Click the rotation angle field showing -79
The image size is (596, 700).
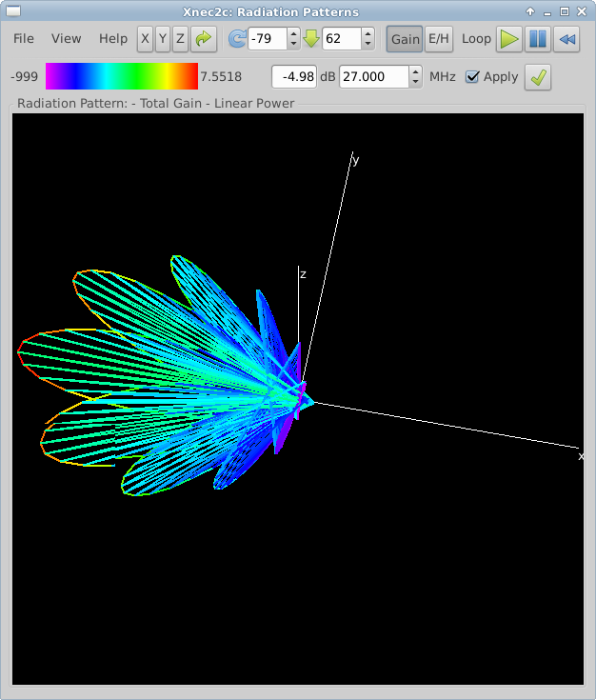[268, 39]
